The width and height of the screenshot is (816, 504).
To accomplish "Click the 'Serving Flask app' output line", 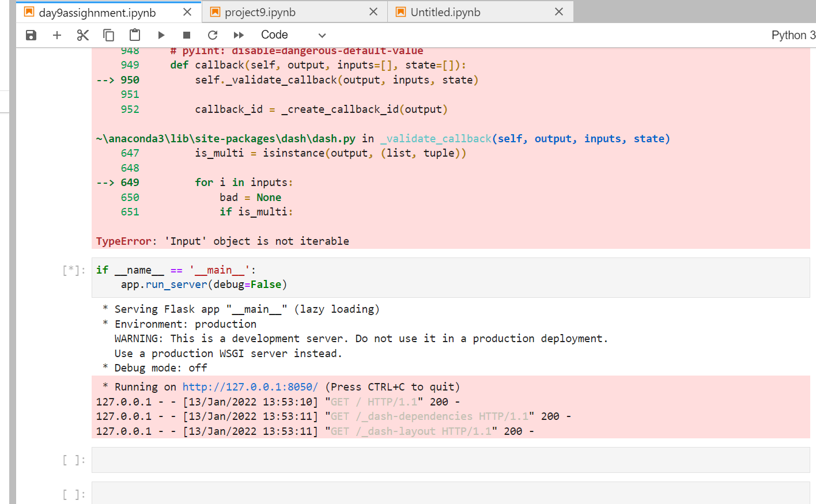I will (241, 309).
